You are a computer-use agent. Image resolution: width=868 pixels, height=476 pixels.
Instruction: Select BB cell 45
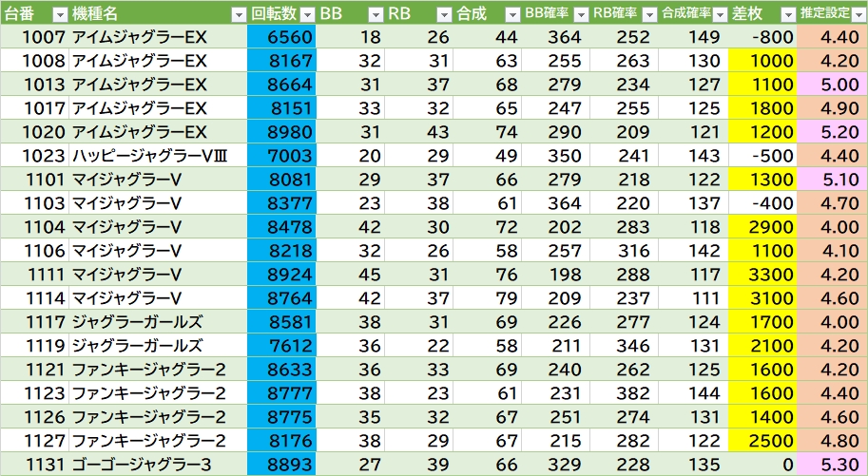click(x=351, y=275)
